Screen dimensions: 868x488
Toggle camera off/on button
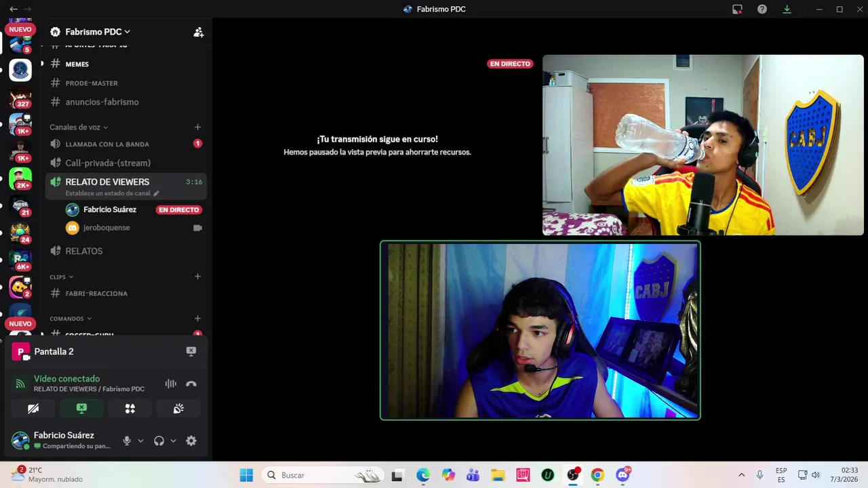(x=33, y=408)
